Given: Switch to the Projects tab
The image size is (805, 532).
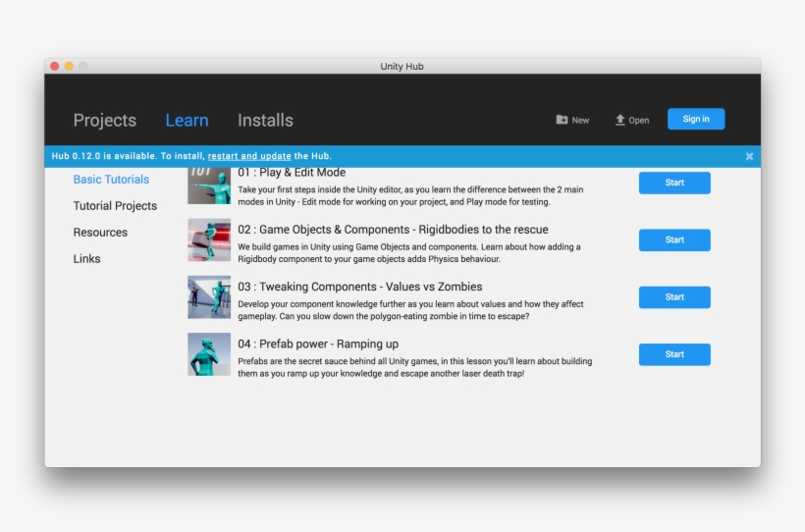Looking at the screenshot, I should (x=105, y=120).
